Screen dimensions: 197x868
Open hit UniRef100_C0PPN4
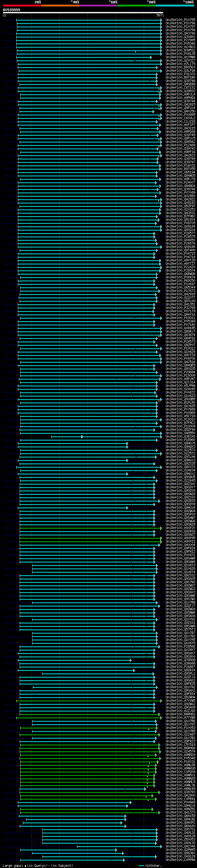coord(180,860)
